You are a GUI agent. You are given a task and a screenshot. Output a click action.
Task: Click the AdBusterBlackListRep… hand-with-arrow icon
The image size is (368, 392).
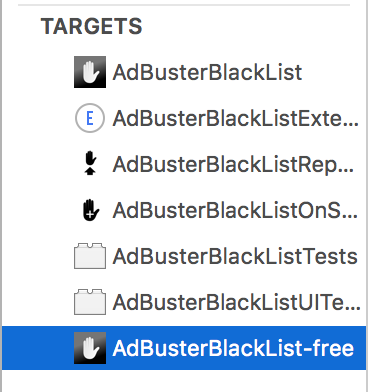[x=90, y=164]
